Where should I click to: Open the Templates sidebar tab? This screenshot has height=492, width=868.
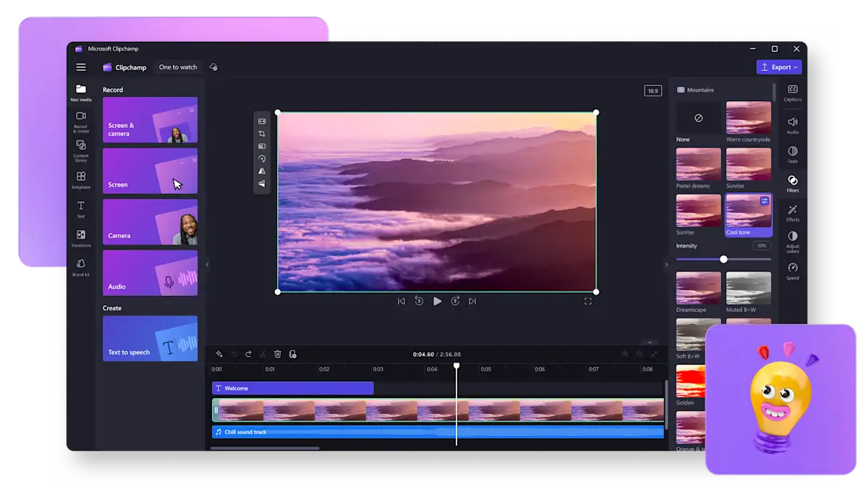point(81,180)
